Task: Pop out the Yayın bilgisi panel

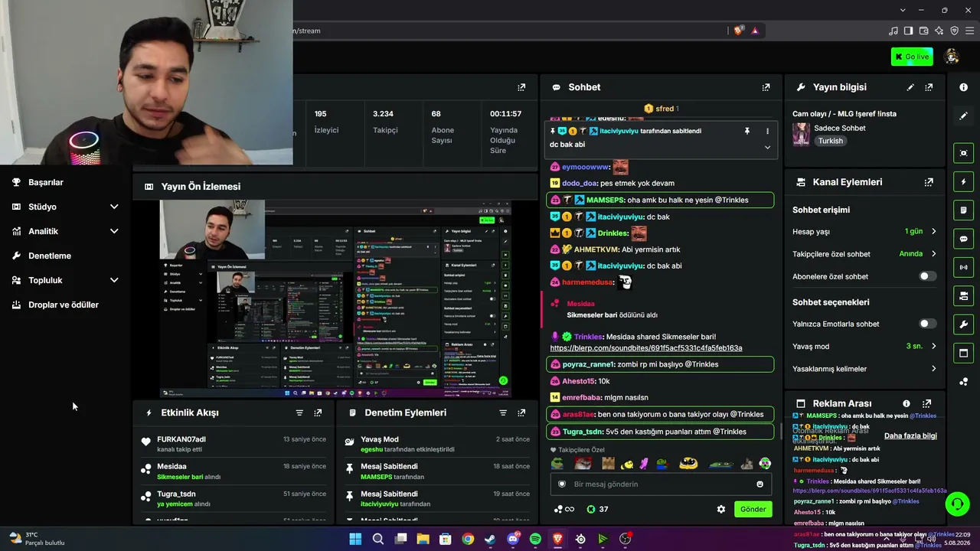Action: 929,87
